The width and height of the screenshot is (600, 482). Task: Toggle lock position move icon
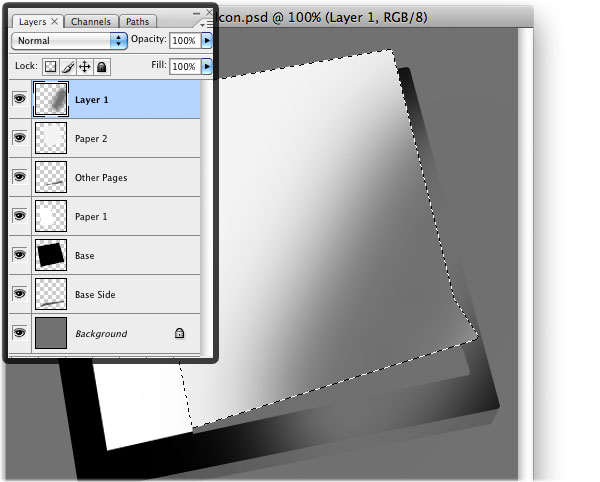[85, 67]
